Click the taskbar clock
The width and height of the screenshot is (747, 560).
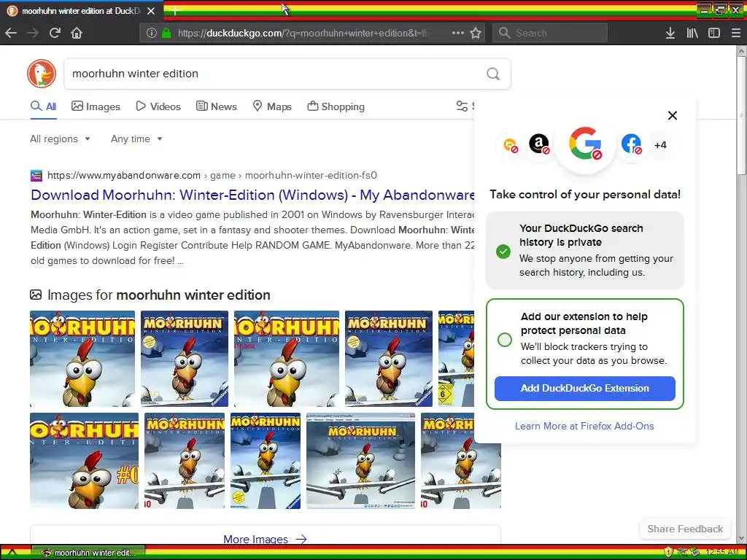(x=721, y=553)
